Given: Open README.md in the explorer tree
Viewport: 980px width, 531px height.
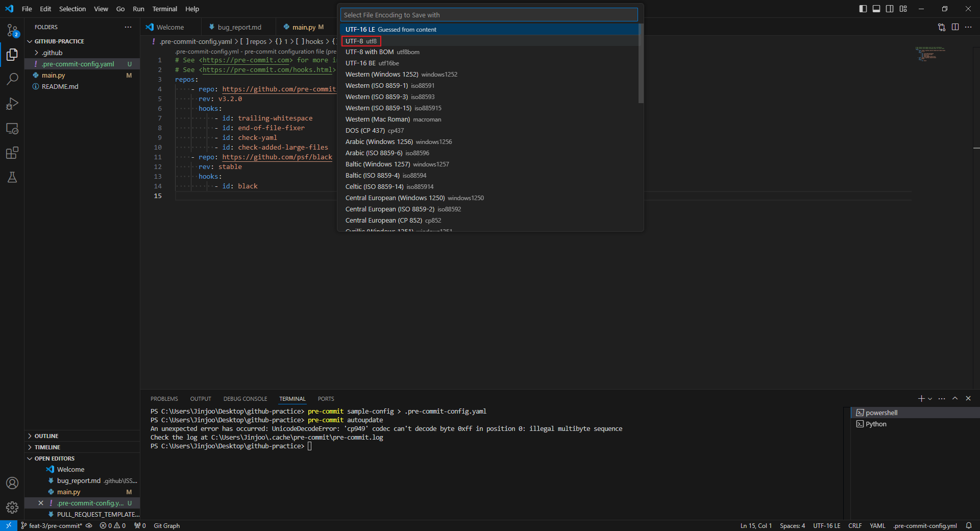Looking at the screenshot, I should click(82, 86).
